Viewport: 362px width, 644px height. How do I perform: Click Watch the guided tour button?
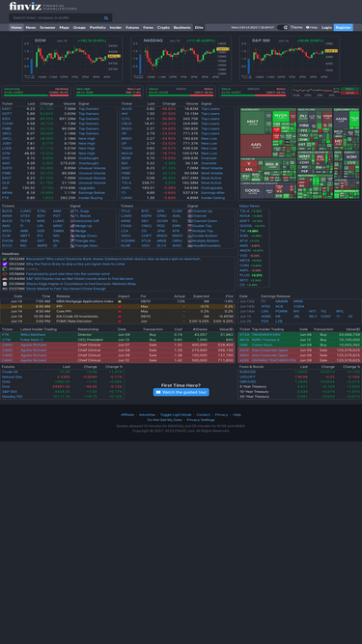pos(181,392)
